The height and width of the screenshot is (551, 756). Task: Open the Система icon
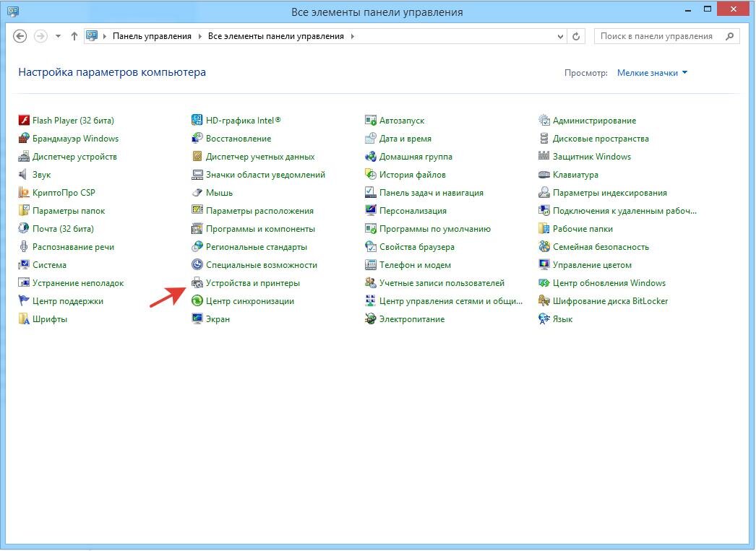coord(24,265)
